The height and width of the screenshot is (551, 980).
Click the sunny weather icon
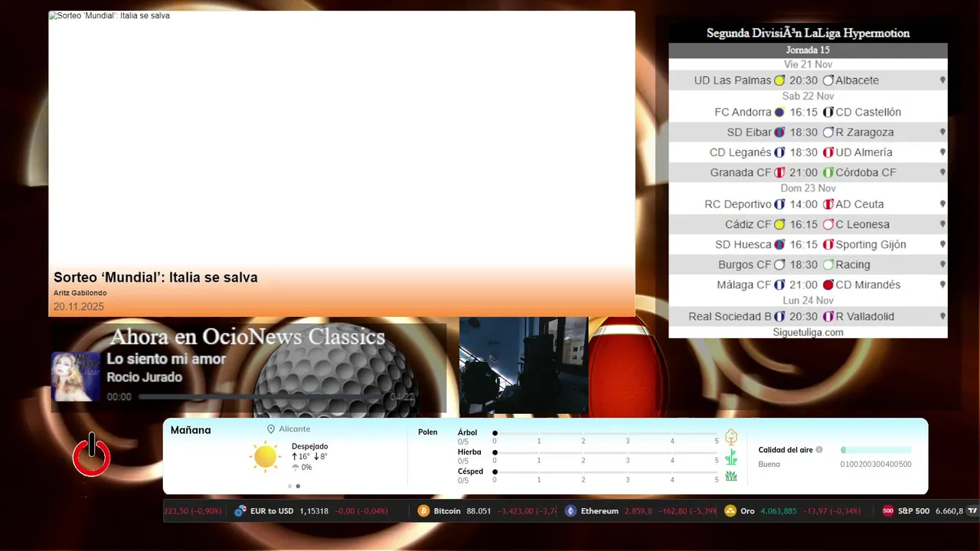[x=265, y=456]
